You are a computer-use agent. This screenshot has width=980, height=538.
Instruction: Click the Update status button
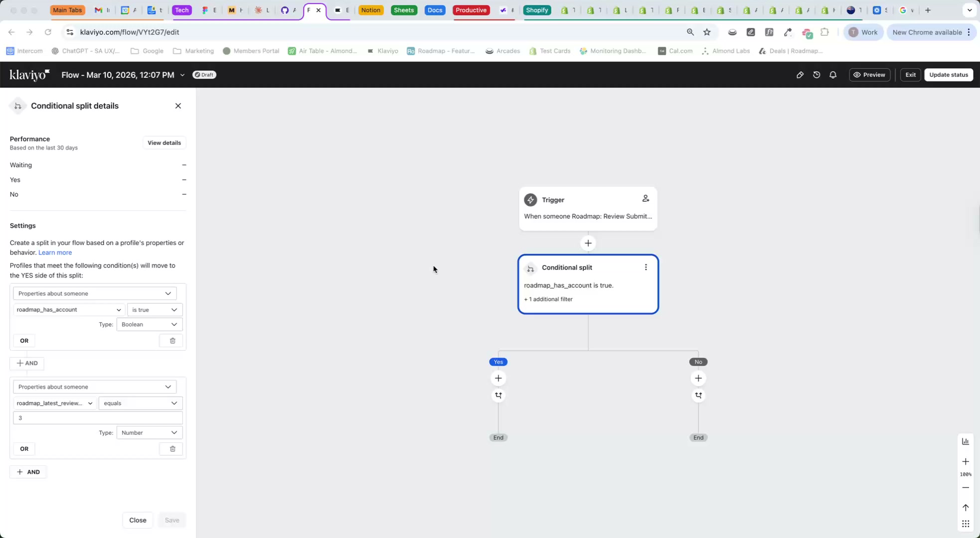click(x=948, y=75)
